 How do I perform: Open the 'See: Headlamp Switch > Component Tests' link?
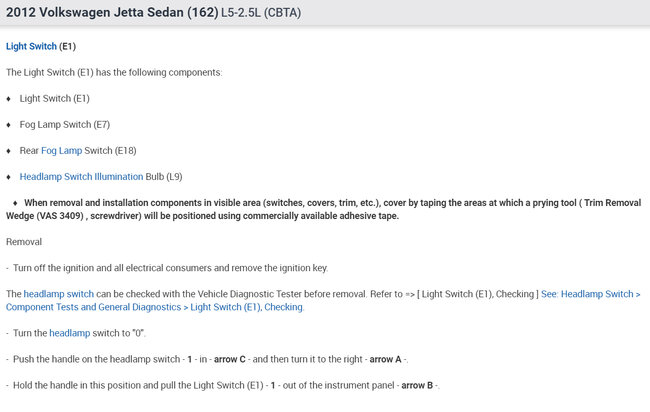[x=590, y=294]
